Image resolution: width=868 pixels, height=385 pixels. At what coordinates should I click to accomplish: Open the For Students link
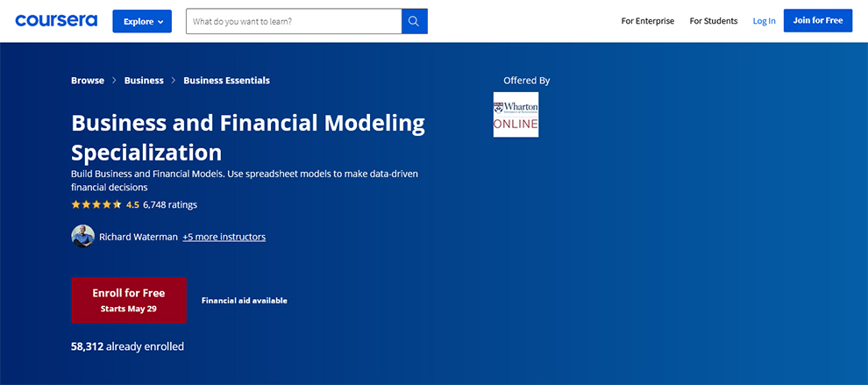click(714, 21)
